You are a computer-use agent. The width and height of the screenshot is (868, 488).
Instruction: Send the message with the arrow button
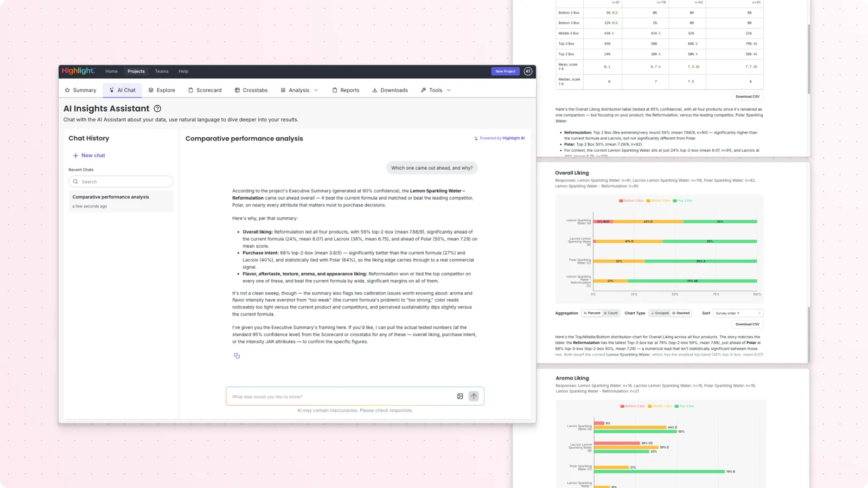[x=474, y=396]
